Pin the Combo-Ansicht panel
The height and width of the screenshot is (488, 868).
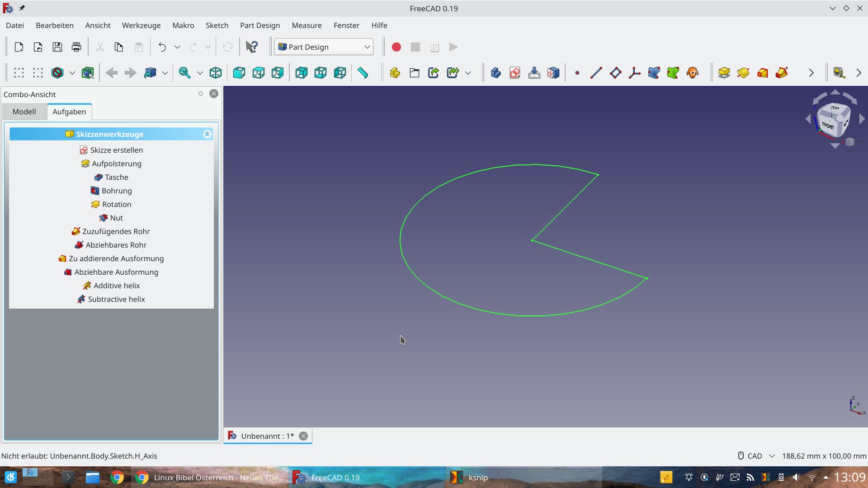200,94
